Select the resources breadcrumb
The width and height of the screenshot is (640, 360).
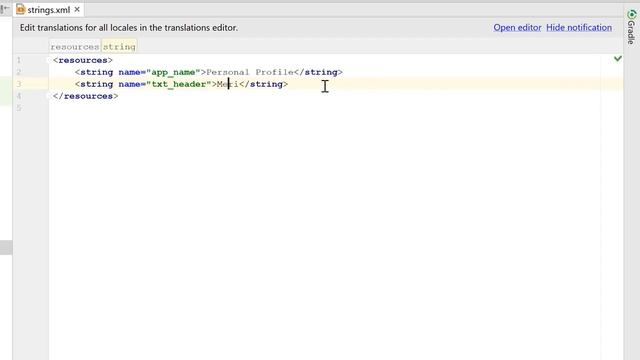pos(75,47)
